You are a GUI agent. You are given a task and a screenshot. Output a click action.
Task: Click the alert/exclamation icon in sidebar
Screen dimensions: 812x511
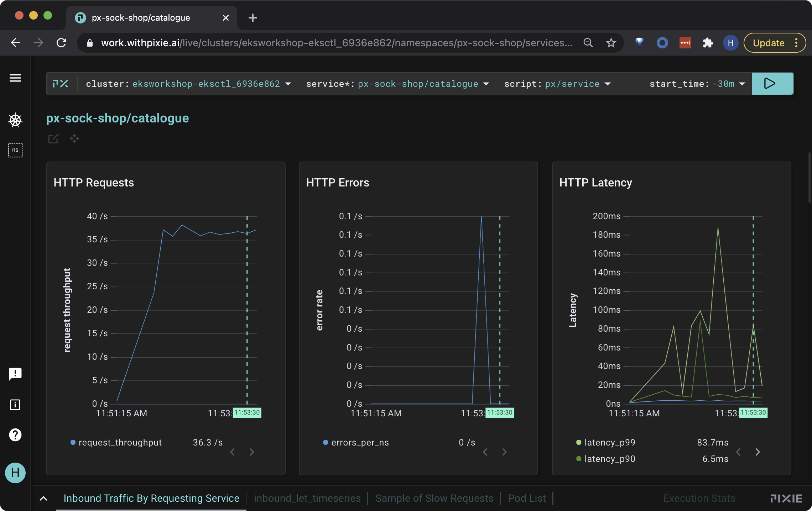pos(15,374)
